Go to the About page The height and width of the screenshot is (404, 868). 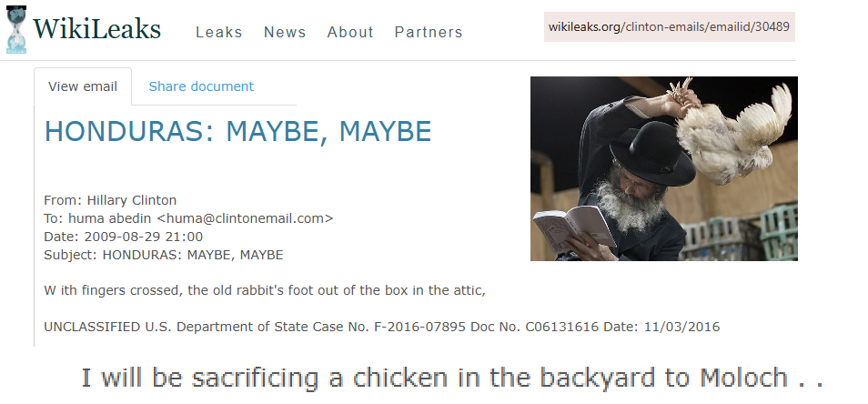[350, 32]
